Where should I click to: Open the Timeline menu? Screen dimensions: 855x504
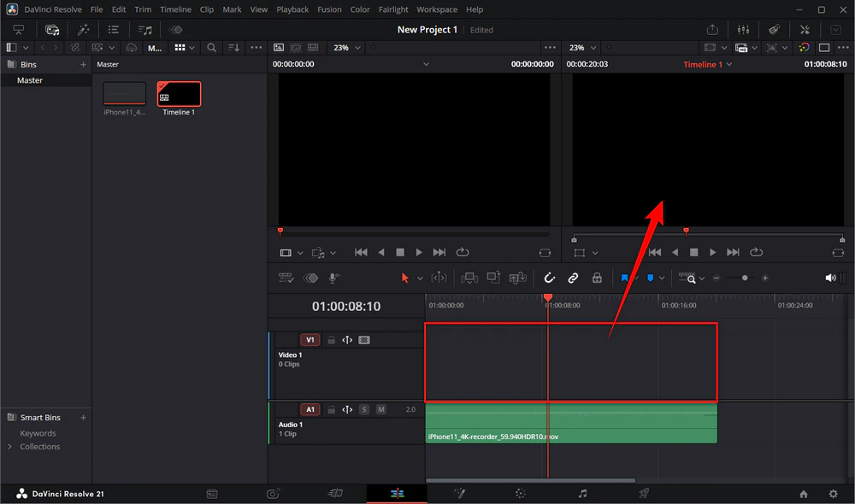(x=175, y=9)
